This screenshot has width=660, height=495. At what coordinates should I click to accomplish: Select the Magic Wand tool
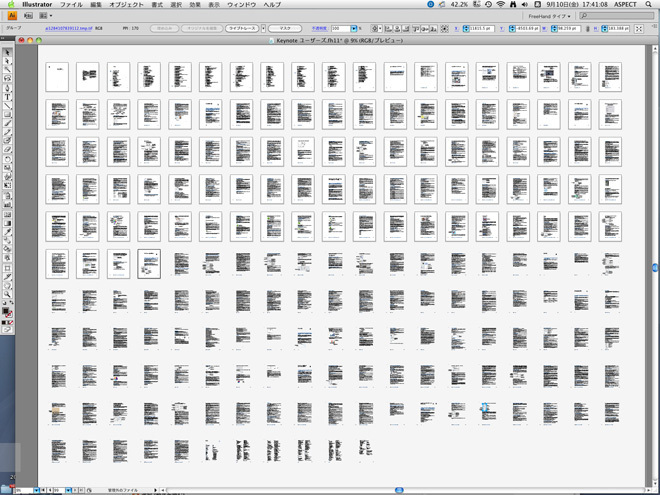pyautogui.click(x=7, y=69)
